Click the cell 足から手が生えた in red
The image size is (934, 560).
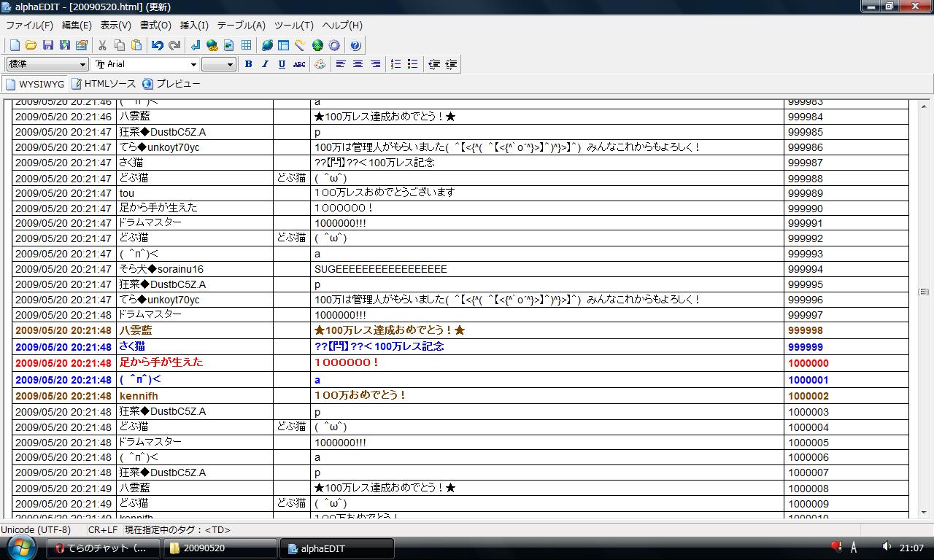coord(195,363)
